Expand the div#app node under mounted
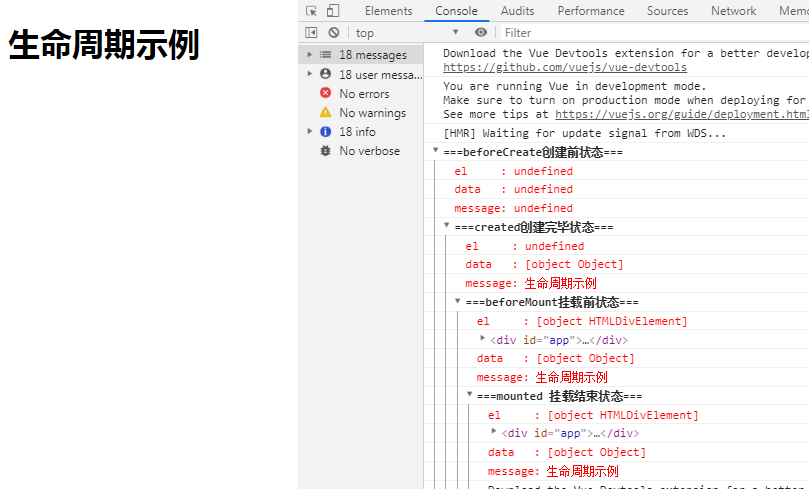809x489 pixels. 494,431
